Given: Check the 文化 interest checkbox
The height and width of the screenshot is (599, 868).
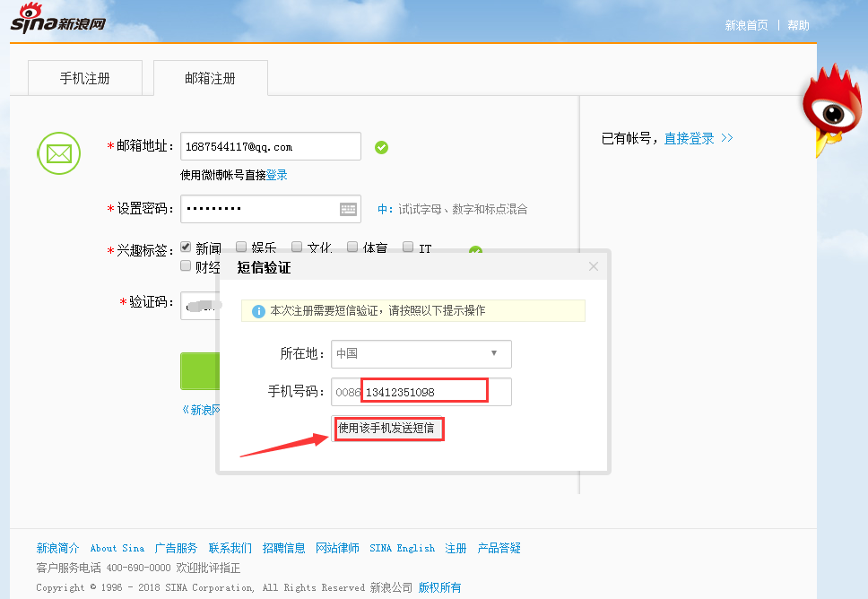Looking at the screenshot, I should [297, 247].
